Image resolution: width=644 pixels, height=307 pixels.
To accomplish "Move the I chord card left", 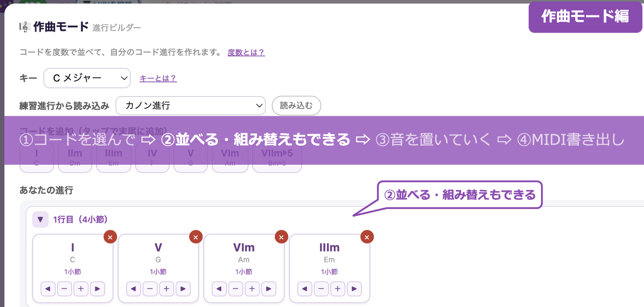I will coord(48,289).
